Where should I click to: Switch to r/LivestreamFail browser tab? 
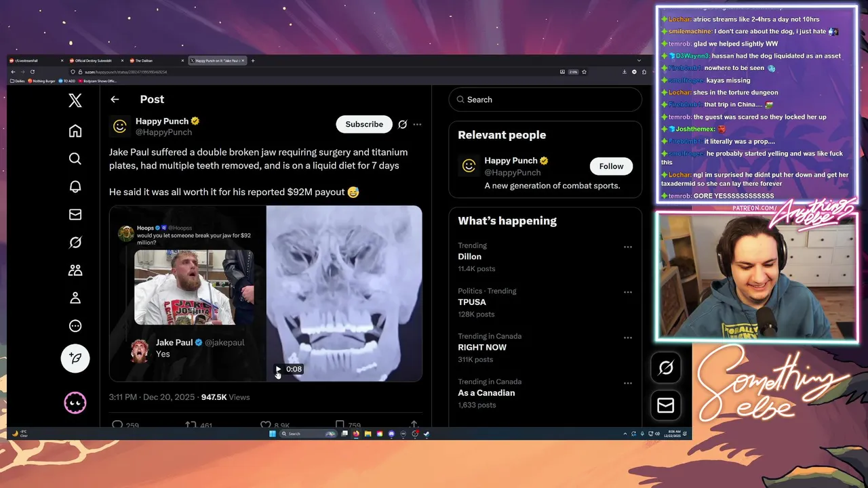(x=37, y=60)
